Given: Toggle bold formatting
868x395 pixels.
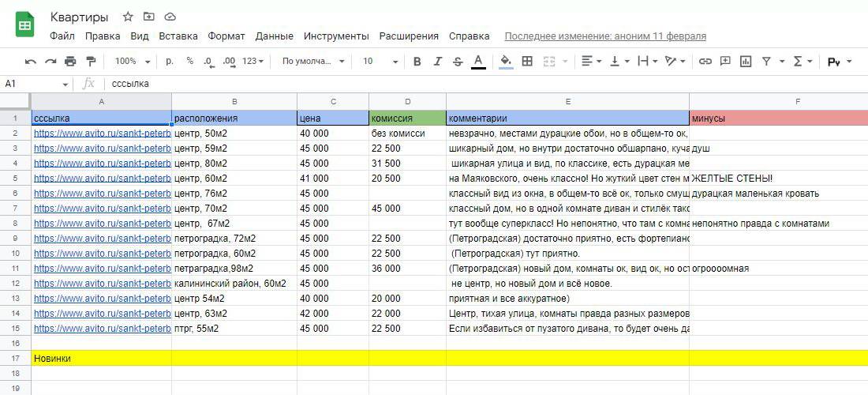Looking at the screenshot, I should click(417, 61).
